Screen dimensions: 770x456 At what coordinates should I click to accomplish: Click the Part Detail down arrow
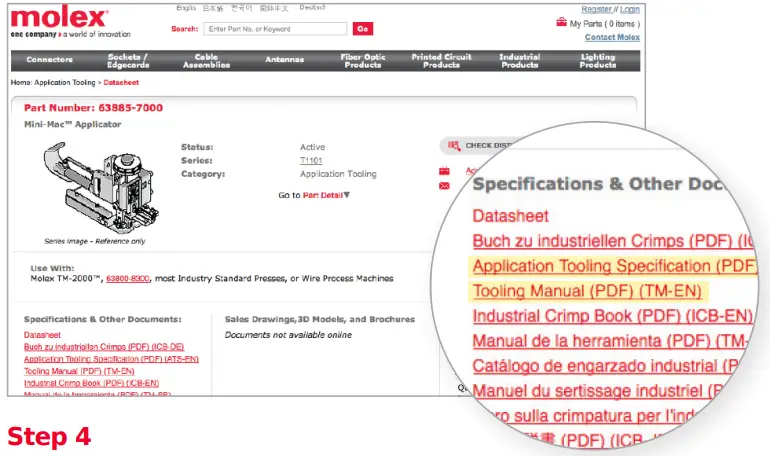pyautogui.click(x=347, y=195)
